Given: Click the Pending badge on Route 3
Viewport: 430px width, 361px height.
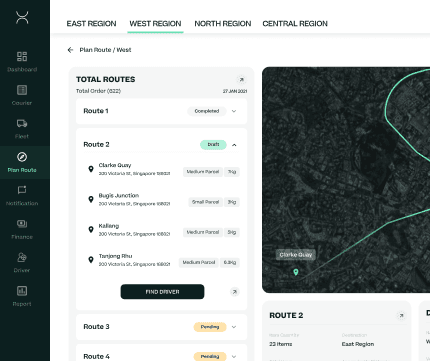Looking at the screenshot, I should click(x=210, y=327).
